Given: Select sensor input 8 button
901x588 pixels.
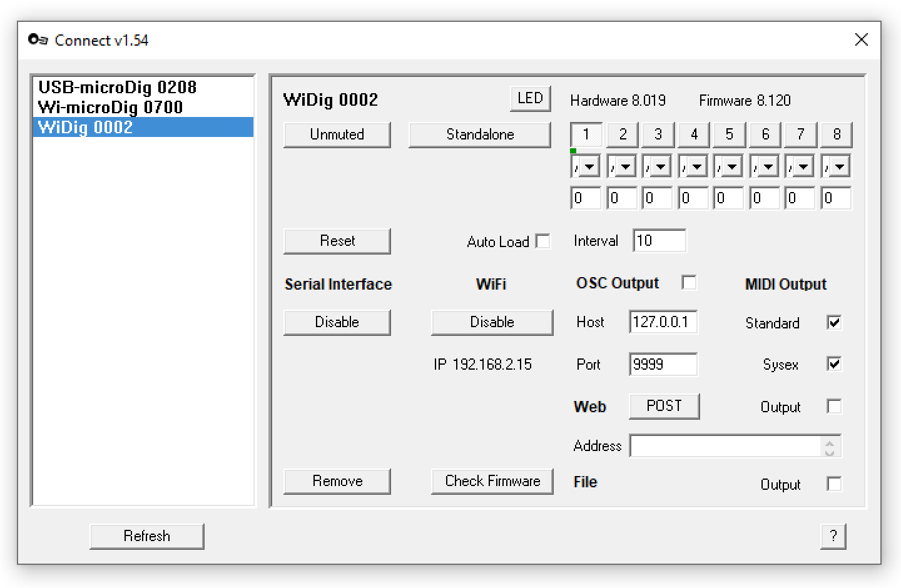Looking at the screenshot, I should tap(837, 134).
